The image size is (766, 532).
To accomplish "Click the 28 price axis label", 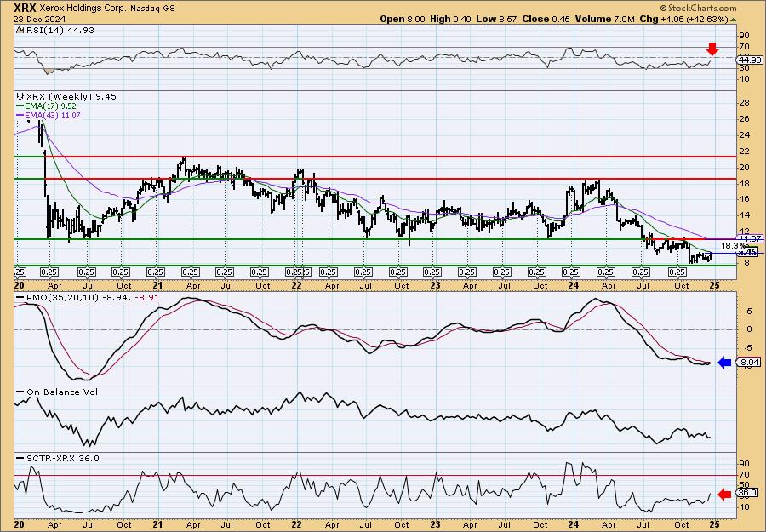I will pyautogui.click(x=744, y=103).
